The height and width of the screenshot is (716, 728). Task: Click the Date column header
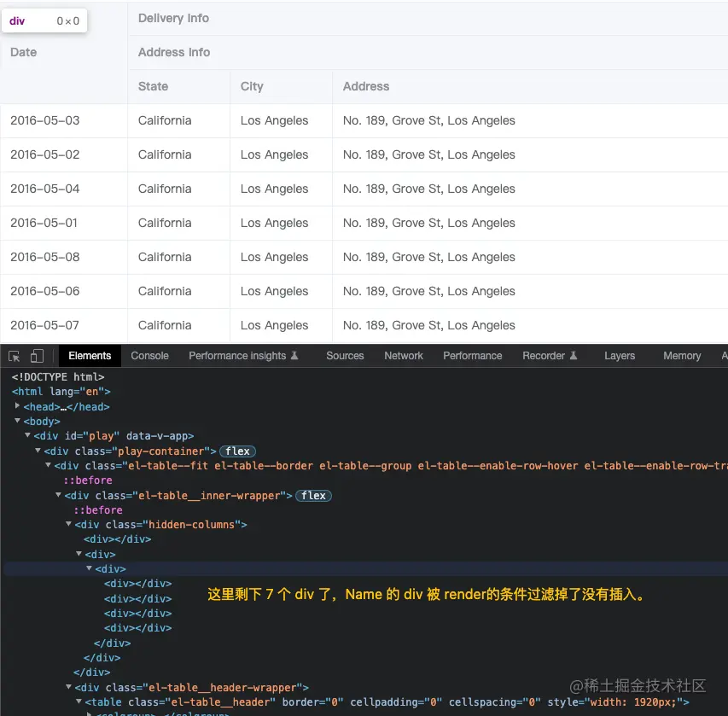coord(23,52)
